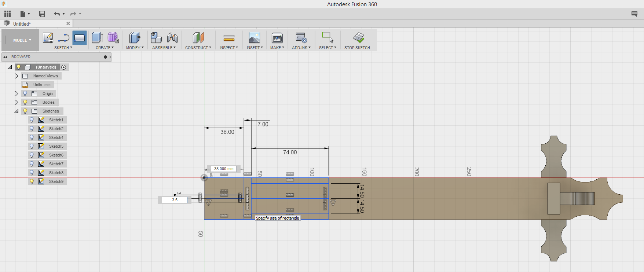Open the comments icon at top right
This screenshot has height=272, width=644.
pyautogui.click(x=634, y=14)
